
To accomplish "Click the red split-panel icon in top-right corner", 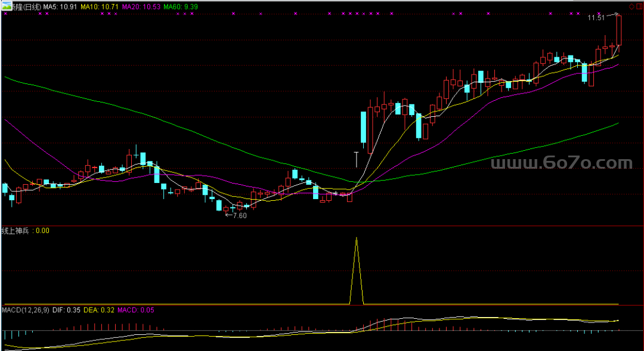I will (x=639, y=7).
